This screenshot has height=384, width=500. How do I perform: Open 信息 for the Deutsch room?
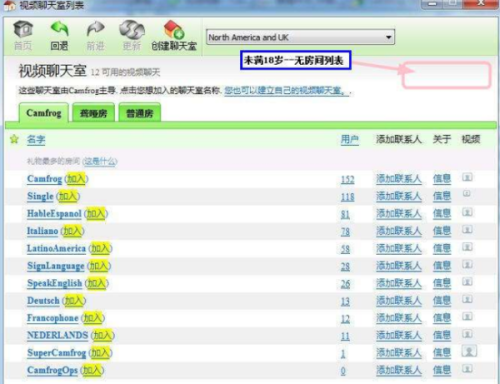click(442, 301)
